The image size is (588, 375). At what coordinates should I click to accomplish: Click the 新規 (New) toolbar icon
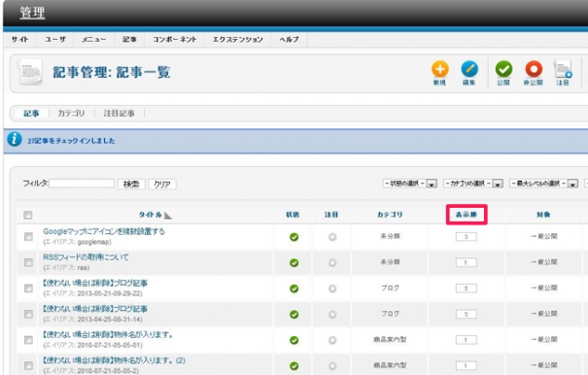click(439, 70)
